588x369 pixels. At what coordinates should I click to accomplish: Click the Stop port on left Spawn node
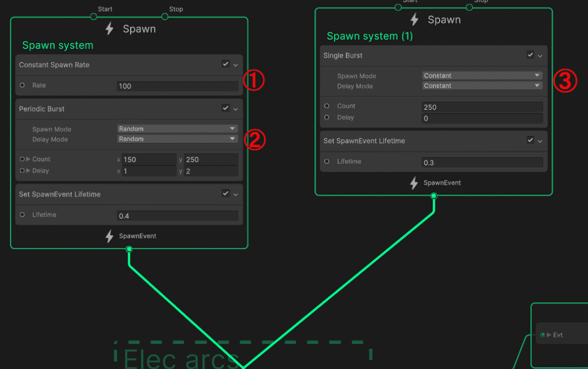click(165, 17)
